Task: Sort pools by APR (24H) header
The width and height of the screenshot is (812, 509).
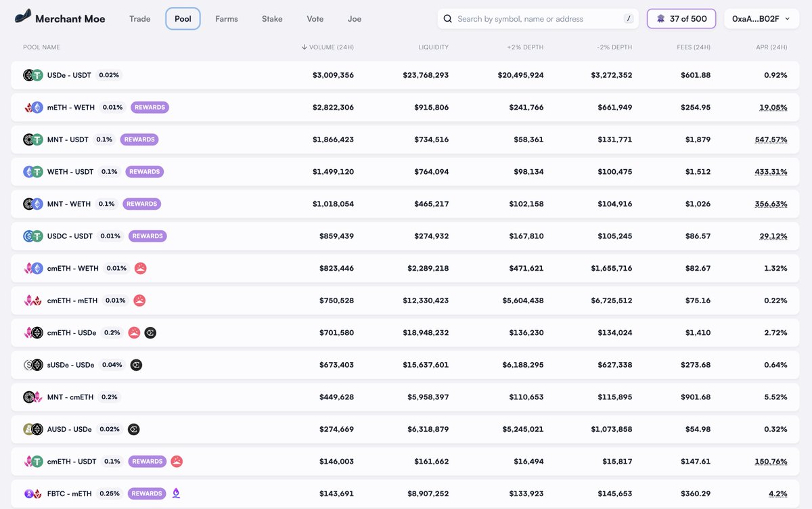Action: pyautogui.click(x=771, y=47)
